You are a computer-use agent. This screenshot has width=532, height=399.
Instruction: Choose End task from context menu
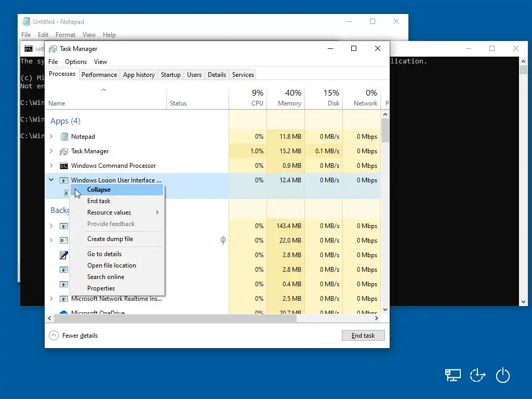pyautogui.click(x=117, y=201)
